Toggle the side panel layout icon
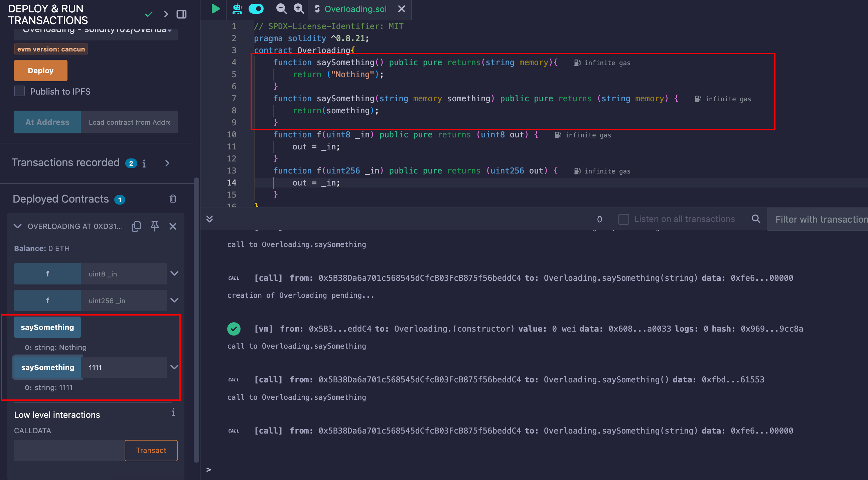This screenshot has height=480, width=868. (182, 14)
